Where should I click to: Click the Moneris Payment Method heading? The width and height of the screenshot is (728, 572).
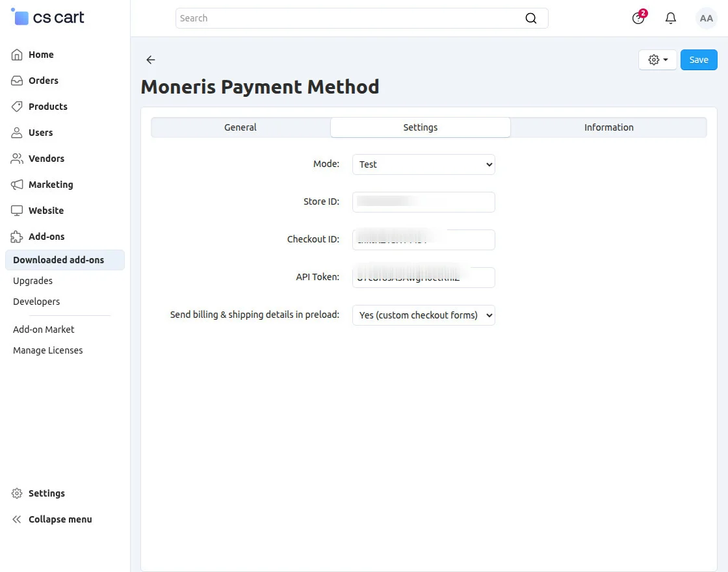[260, 87]
